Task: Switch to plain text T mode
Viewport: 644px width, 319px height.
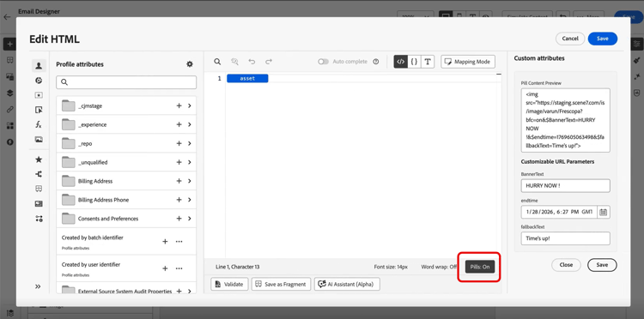Action: 428,62
